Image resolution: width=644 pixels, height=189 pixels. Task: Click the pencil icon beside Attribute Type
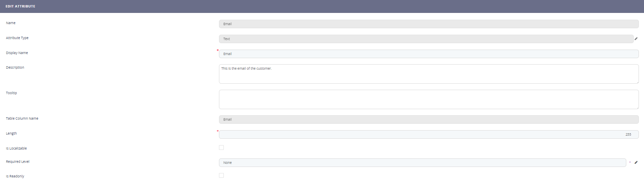click(x=636, y=39)
